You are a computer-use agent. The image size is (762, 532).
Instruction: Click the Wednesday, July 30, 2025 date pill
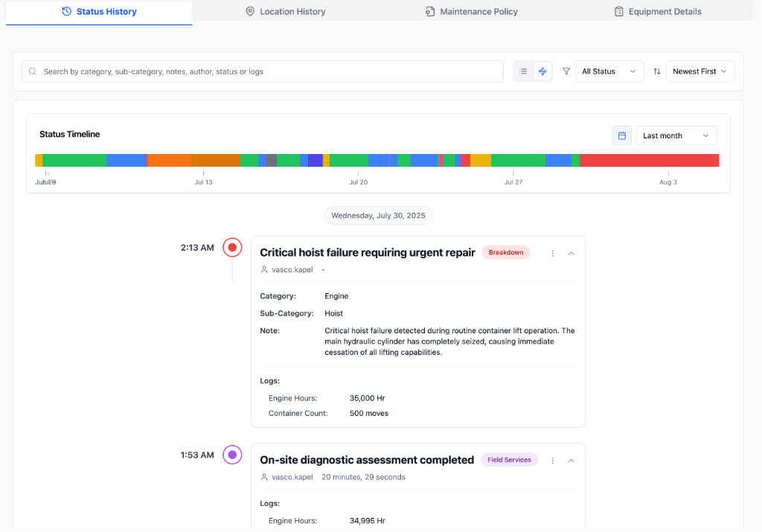coord(378,216)
